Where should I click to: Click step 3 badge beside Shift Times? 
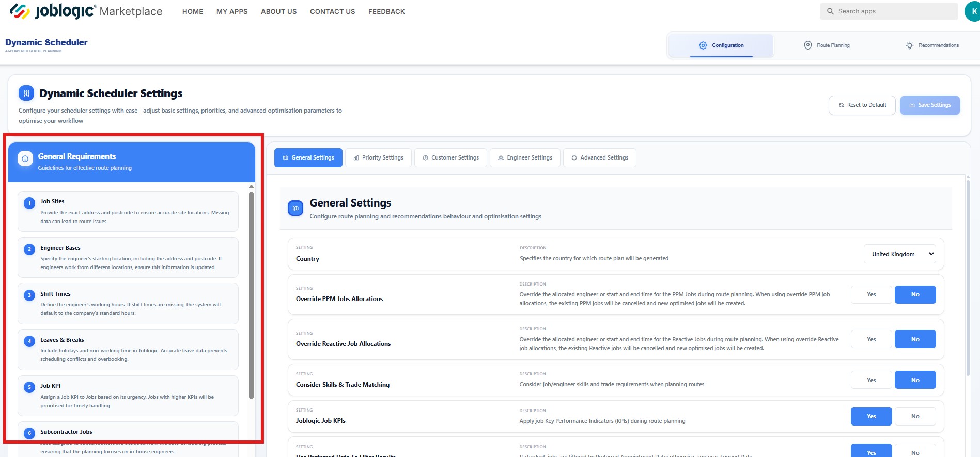tap(29, 295)
